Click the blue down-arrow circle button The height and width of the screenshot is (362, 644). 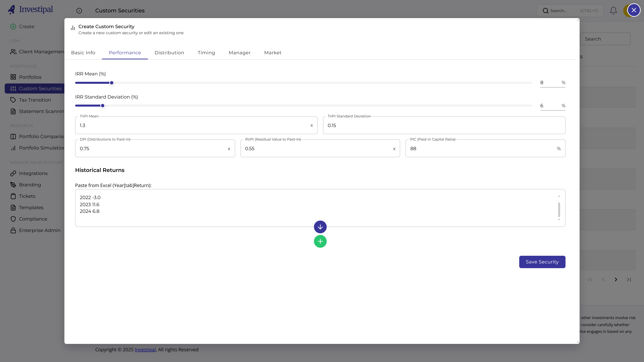click(x=320, y=227)
